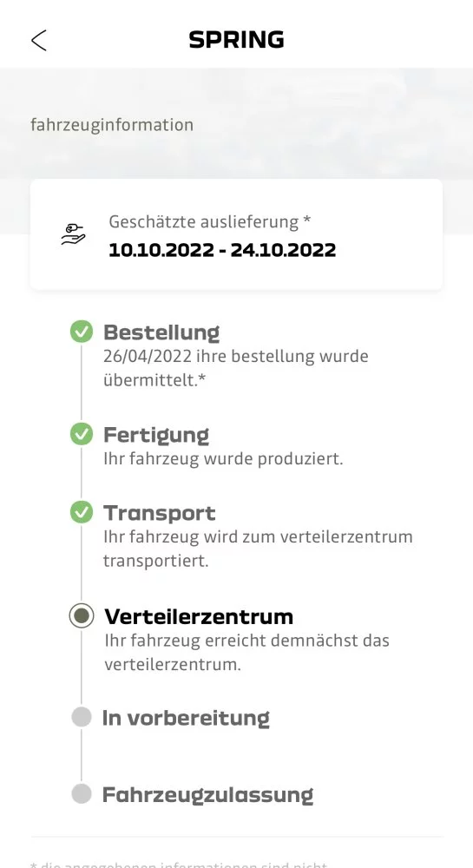
Task: Open the Bestellung step heading
Action: pos(161,332)
